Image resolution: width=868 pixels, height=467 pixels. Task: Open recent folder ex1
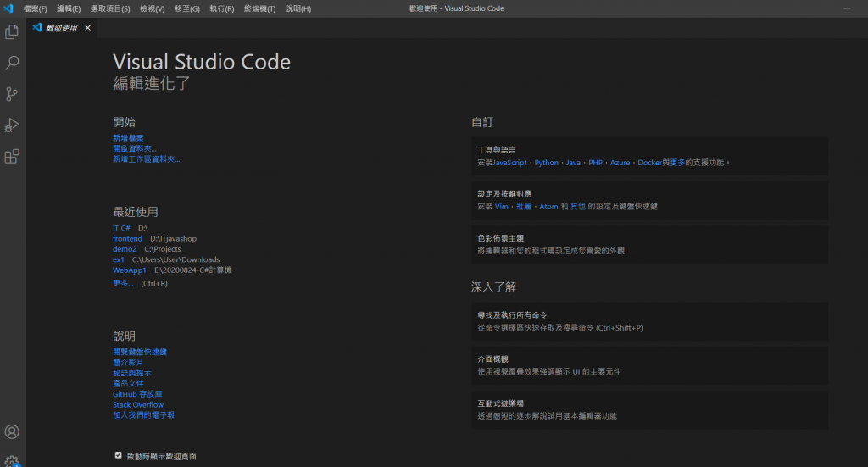click(119, 259)
